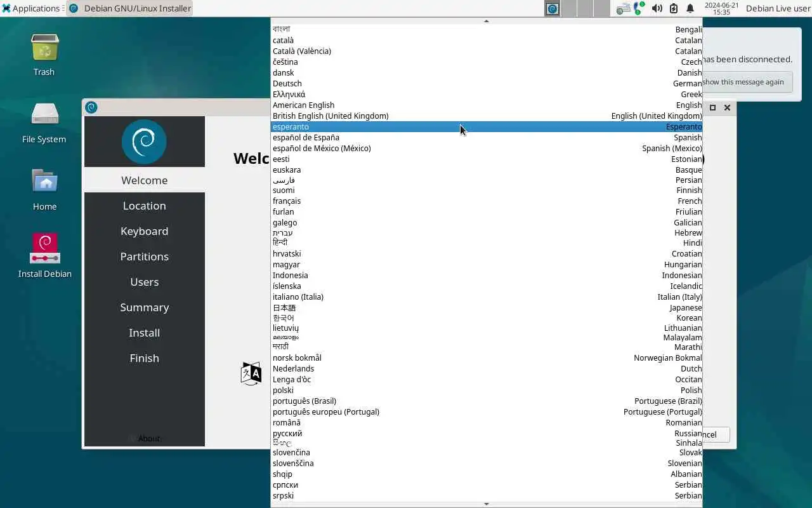Select italiano (Italia) language
This screenshot has width=812, height=508.
[x=487, y=297]
